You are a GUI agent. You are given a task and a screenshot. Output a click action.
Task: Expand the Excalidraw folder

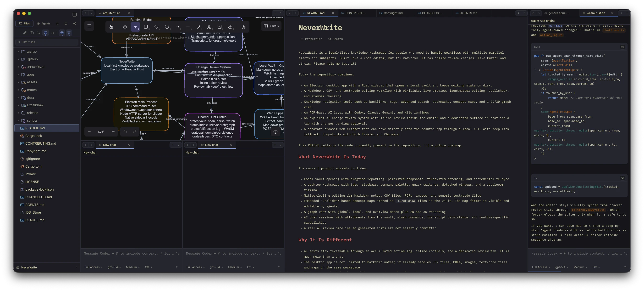(x=18, y=105)
